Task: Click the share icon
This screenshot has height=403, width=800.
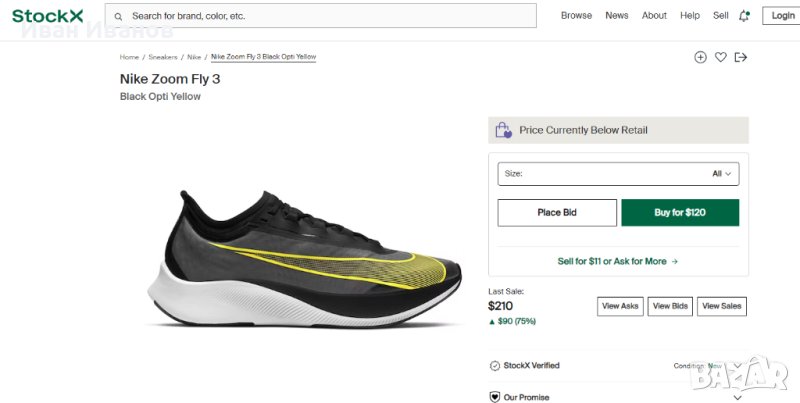Action: coord(741,57)
